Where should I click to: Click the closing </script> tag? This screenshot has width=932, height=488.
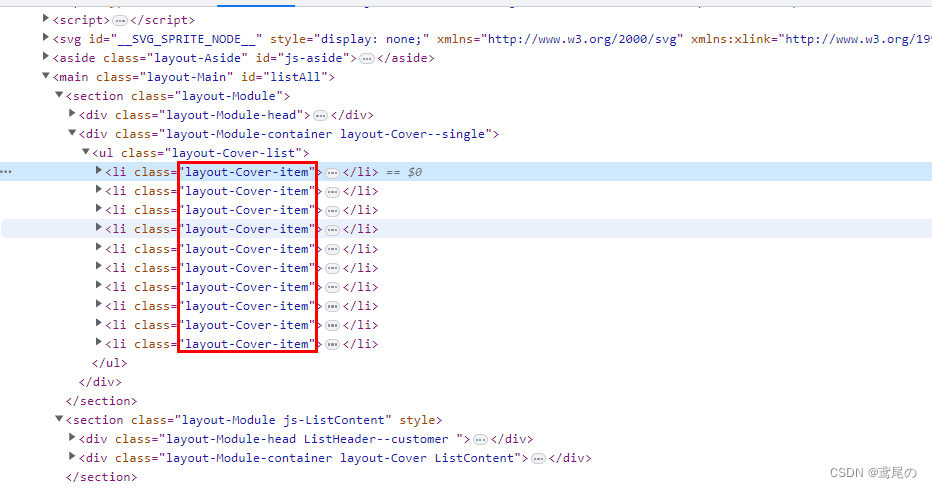coord(163,20)
